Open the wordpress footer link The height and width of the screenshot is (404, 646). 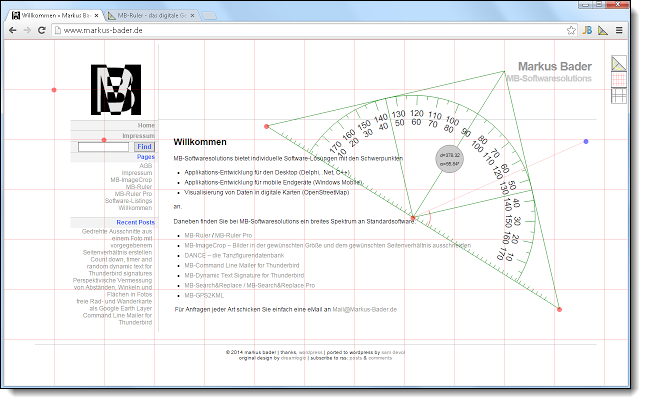point(310,353)
